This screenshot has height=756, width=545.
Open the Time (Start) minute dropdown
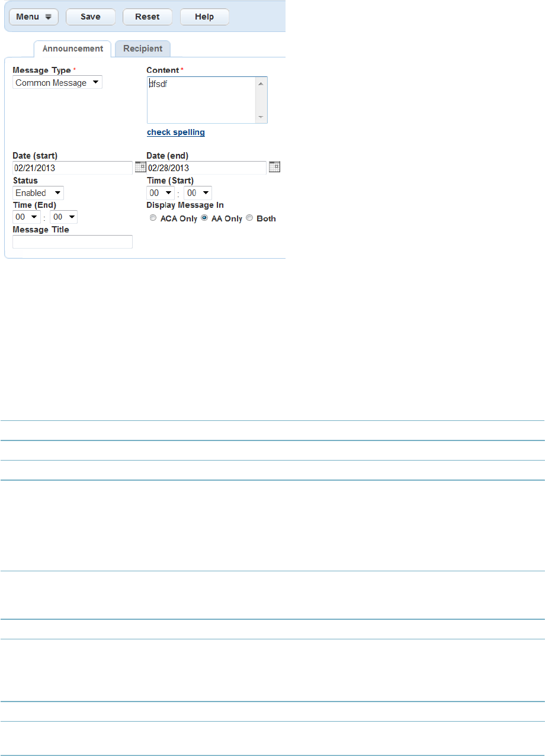tap(198, 193)
